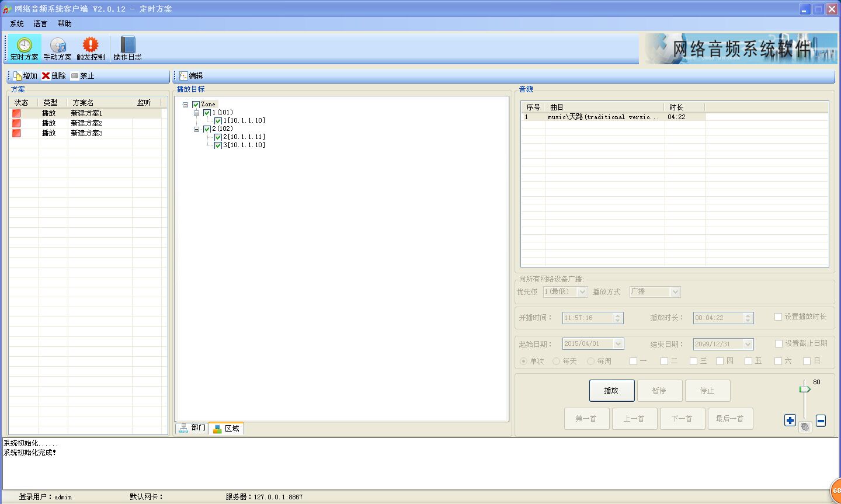
Task: Uncheck the Zone root checkbox
Action: click(196, 105)
